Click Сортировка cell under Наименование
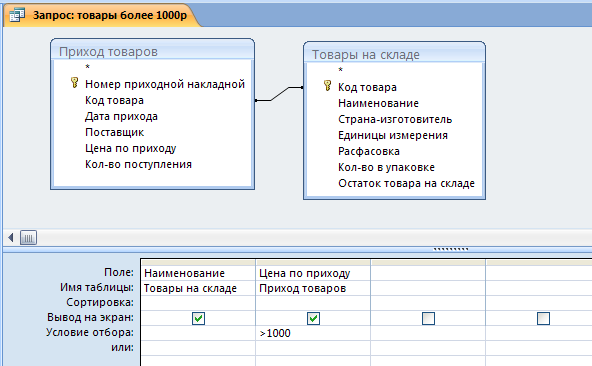Image resolution: width=592 pixels, height=366 pixels. (x=198, y=303)
